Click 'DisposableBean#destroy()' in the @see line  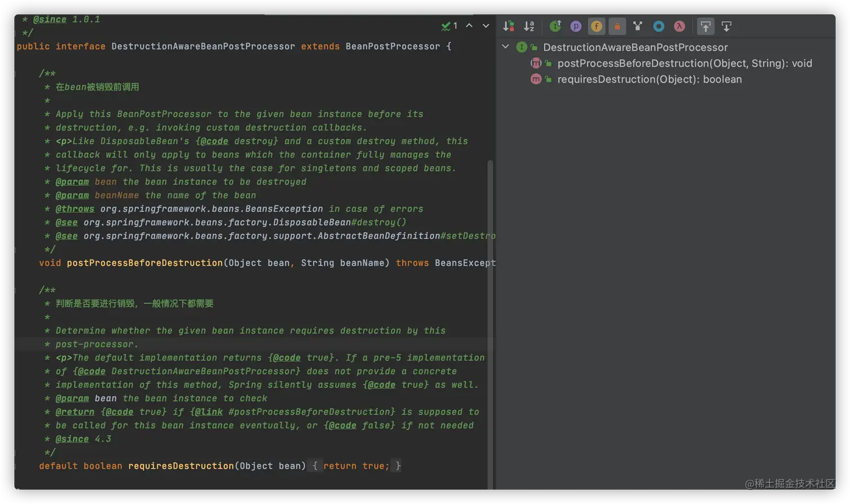pyautogui.click(x=340, y=223)
